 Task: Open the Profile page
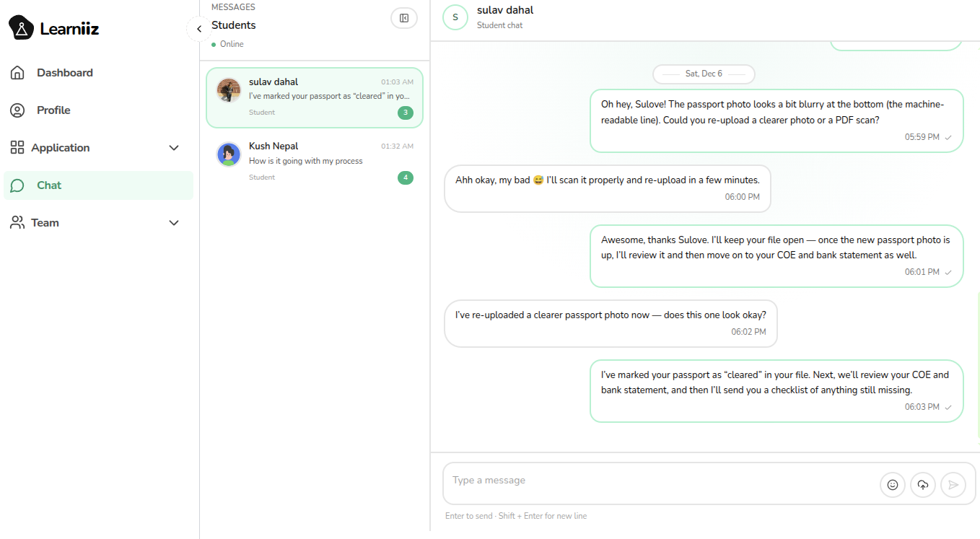pyautogui.click(x=53, y=110)
